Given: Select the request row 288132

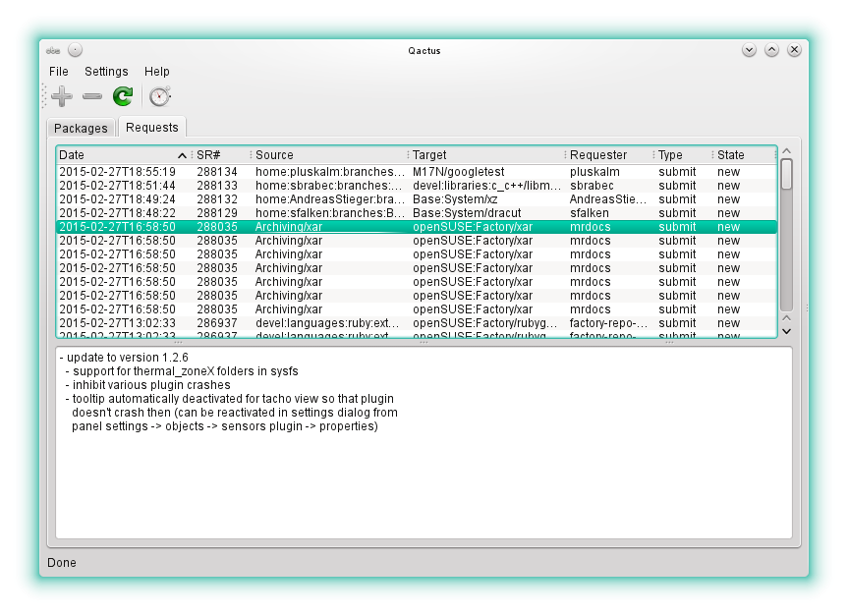Looking at the screenshot, I should (x=417, y=199).
